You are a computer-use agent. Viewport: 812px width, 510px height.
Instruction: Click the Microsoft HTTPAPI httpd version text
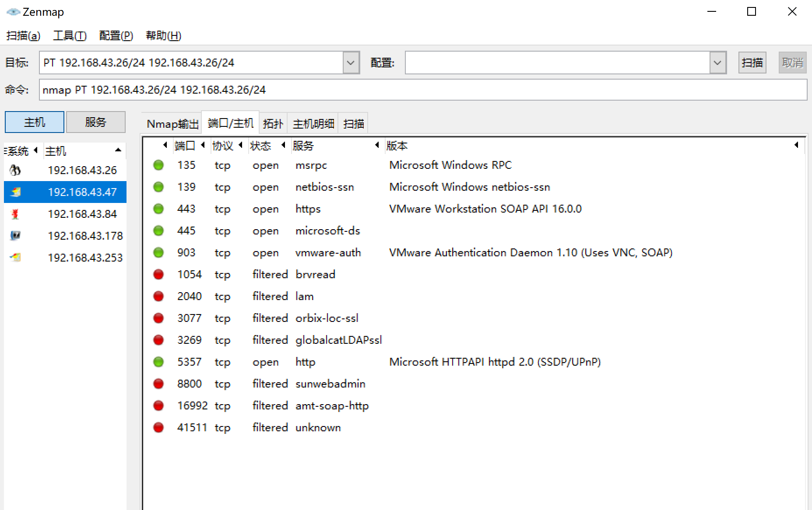coord(495,362)
